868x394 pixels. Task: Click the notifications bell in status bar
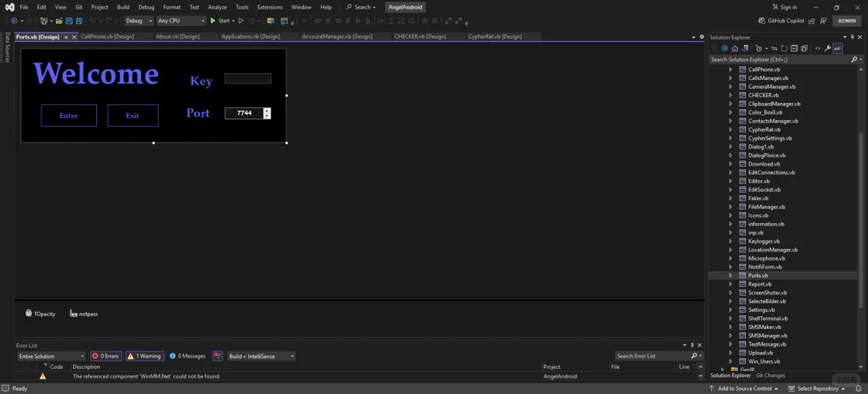coord(859,389)
